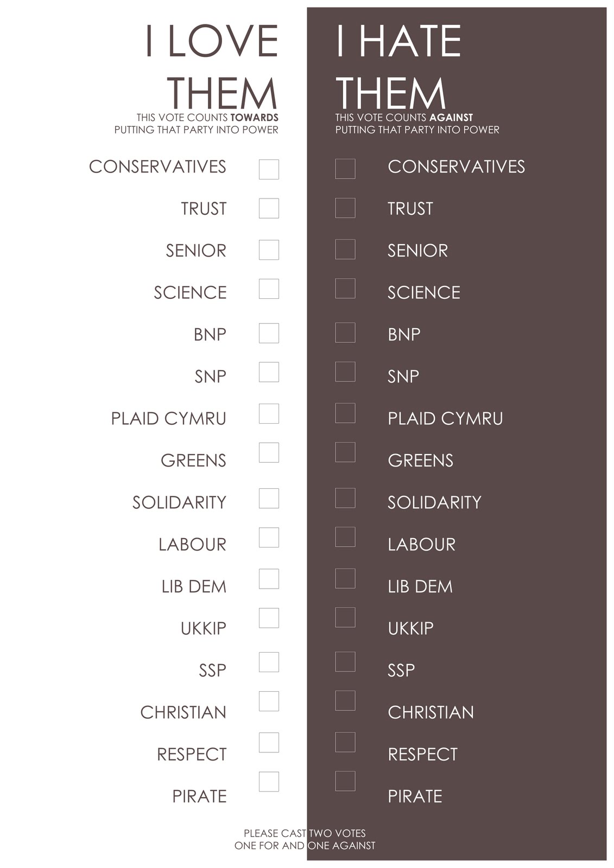Viewport: 614px width, 868px height.
Task: Tick the love checkbox for Pirate
Action: [x=269, y=782]
